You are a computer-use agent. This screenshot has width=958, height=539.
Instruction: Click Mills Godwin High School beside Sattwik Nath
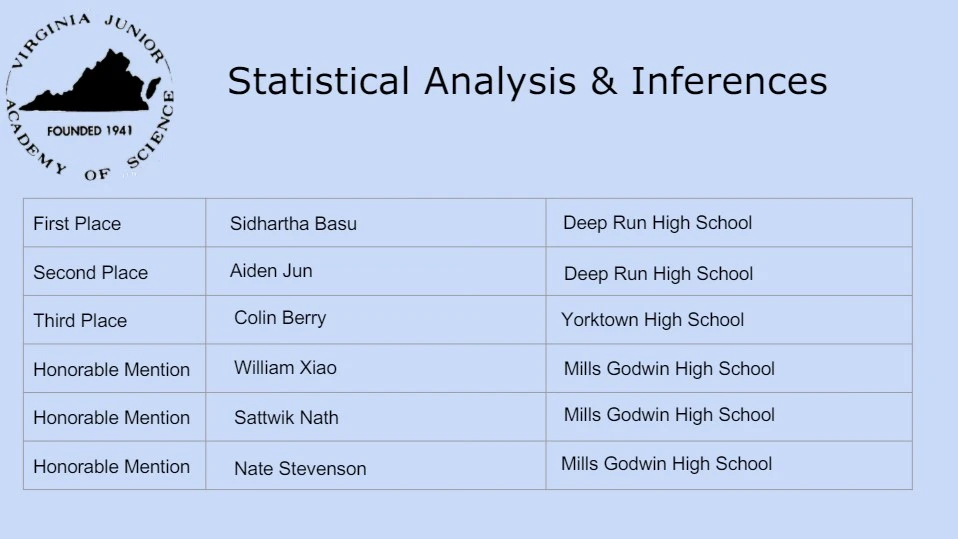click(x=669, y=415)
